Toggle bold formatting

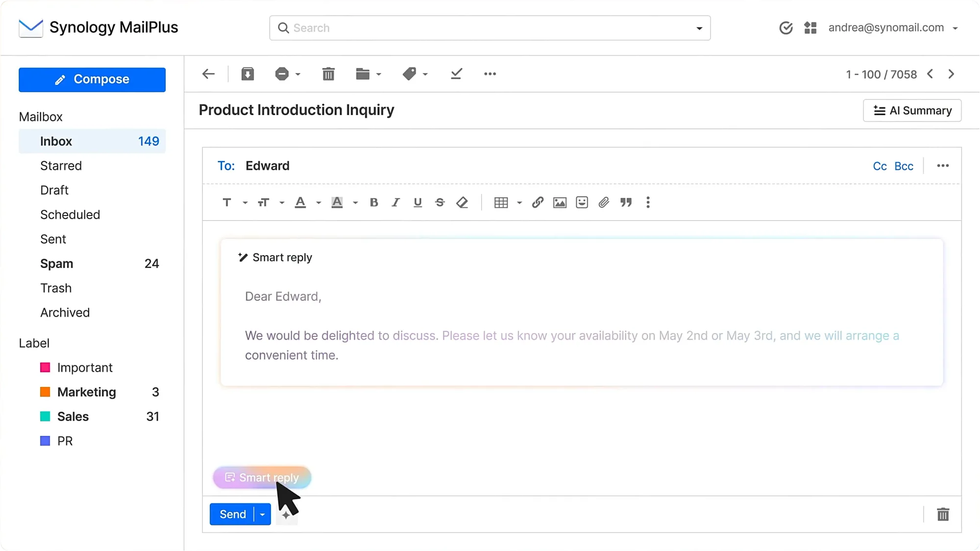tap(374, 202)
